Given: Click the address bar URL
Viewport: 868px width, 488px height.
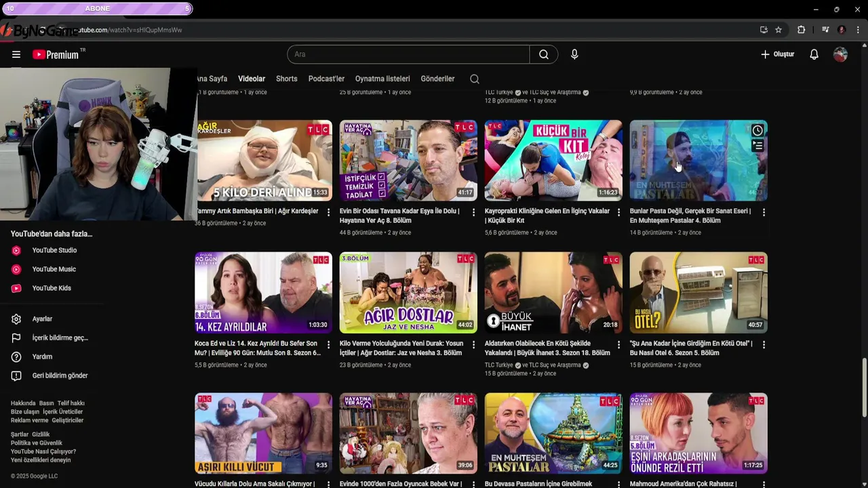Looking at the screenshot, I should click(127, 30).
